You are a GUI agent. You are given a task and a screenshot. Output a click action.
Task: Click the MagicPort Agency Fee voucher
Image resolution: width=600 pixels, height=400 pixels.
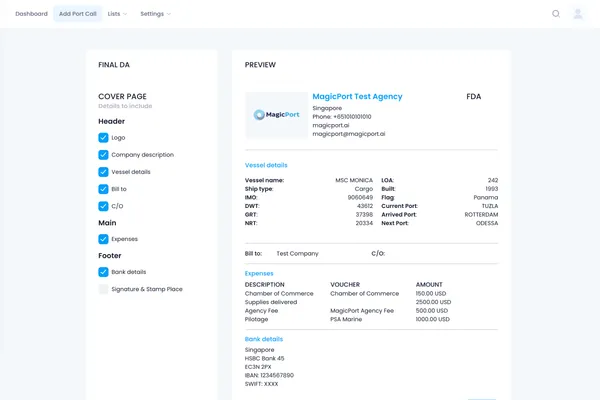[x=362, y=311]
